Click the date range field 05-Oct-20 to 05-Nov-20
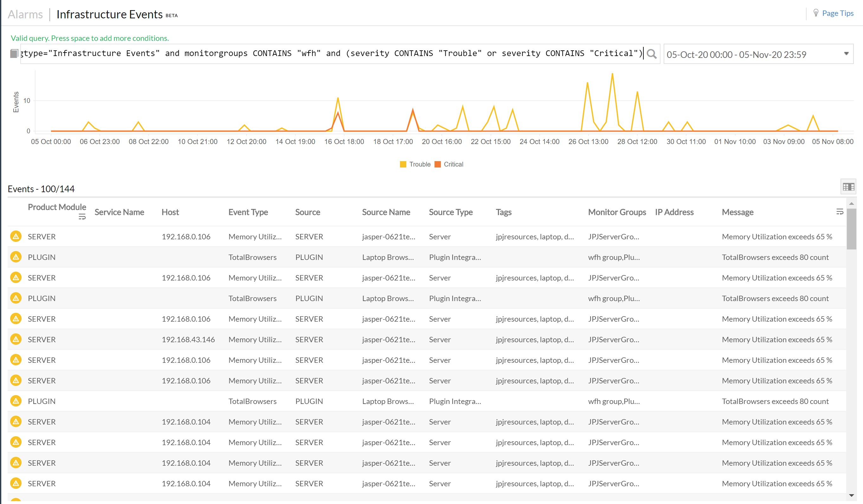863x504 pixels. coord(736,54)
